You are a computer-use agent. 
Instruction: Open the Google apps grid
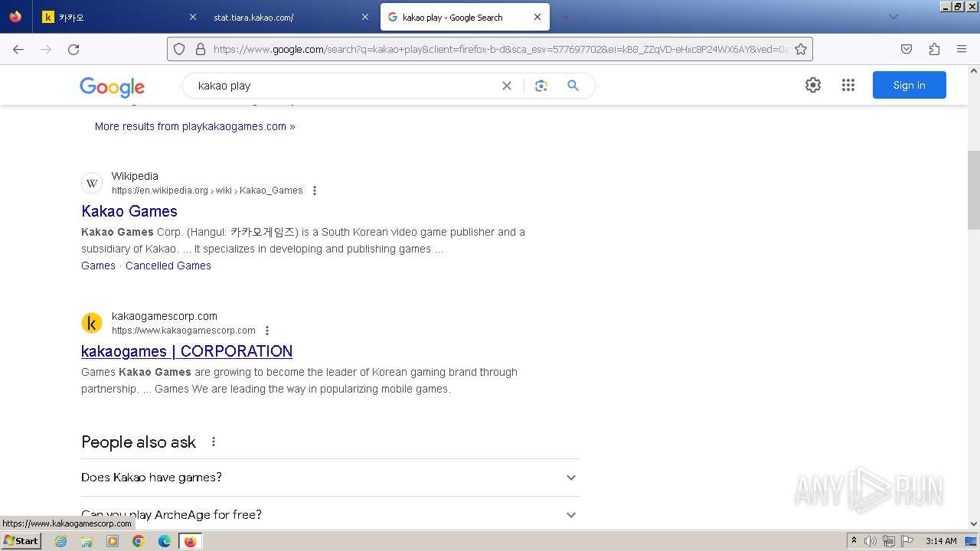848,85
